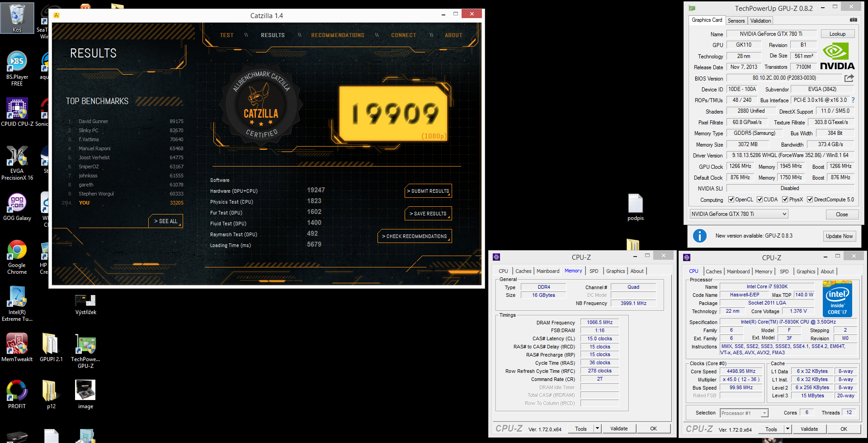The height and width of the screenshot is (443, 868).
Task: Click Update Now in GPU-Z
Action: pyautogui.click(x=839, y=236)
